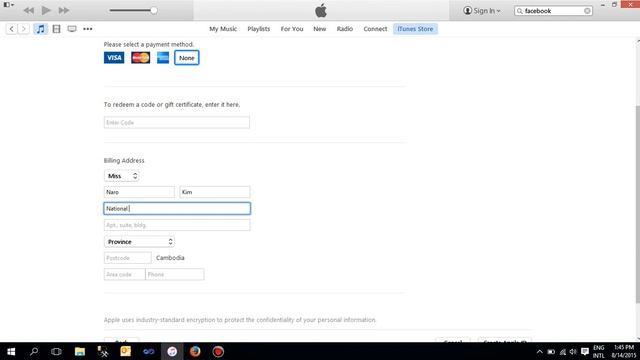Open the Sign In dropdown

(482, 11)
